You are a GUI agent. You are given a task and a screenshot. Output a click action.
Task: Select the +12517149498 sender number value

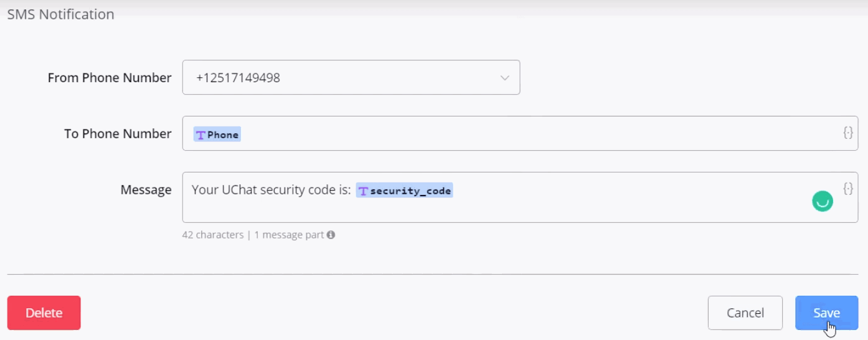(238, 78)
